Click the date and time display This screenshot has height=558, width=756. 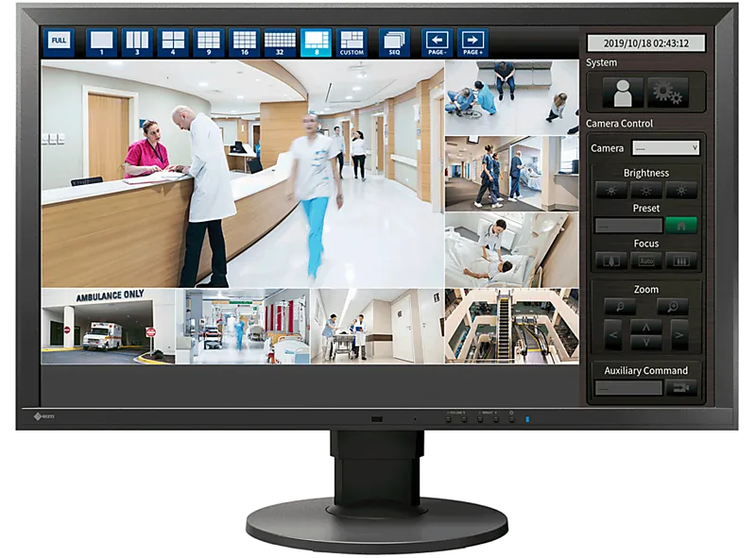tap(646, 42)
